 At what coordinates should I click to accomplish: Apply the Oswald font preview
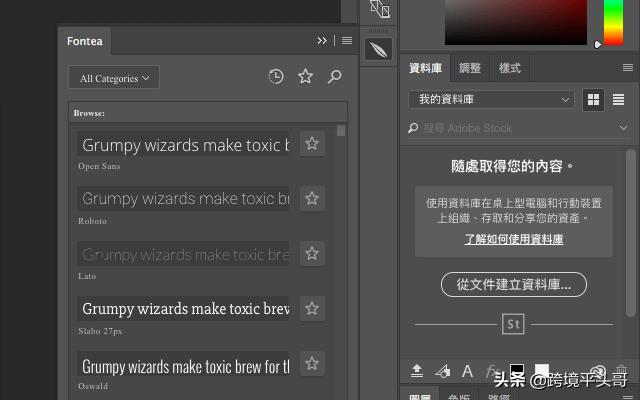point(183,364)
